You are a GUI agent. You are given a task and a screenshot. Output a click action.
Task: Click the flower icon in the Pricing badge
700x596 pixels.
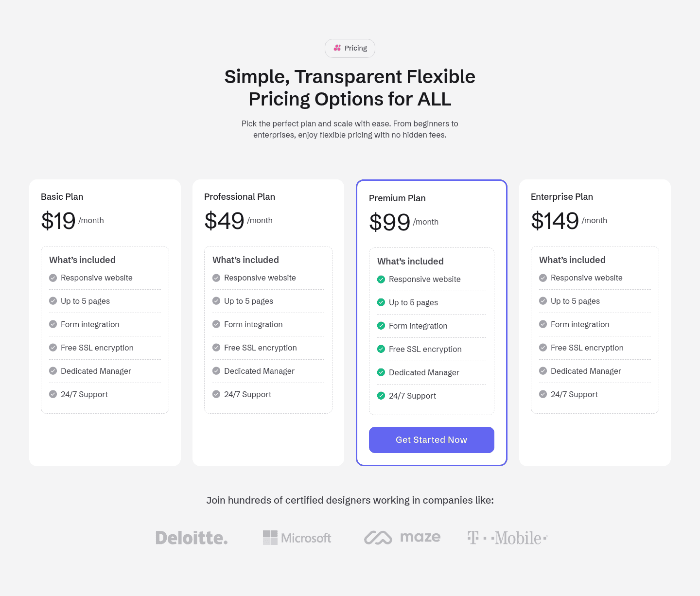(x=337, y=48)
